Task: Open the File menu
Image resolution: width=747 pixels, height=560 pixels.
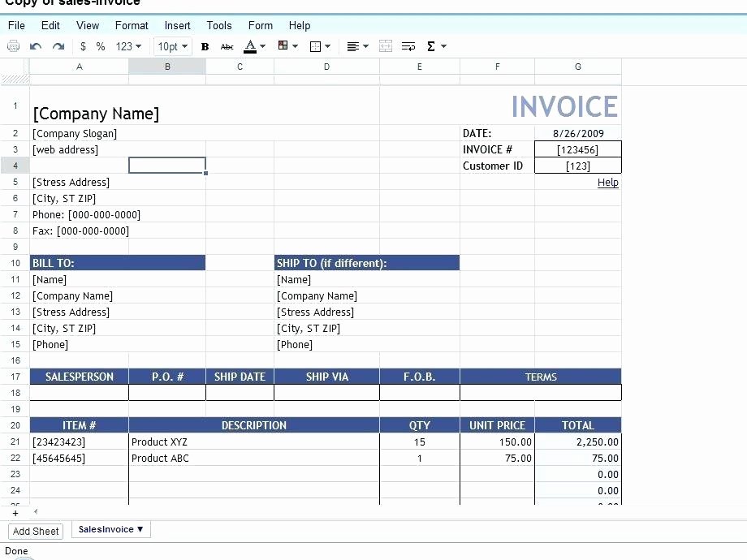Action: pos(17,25)
